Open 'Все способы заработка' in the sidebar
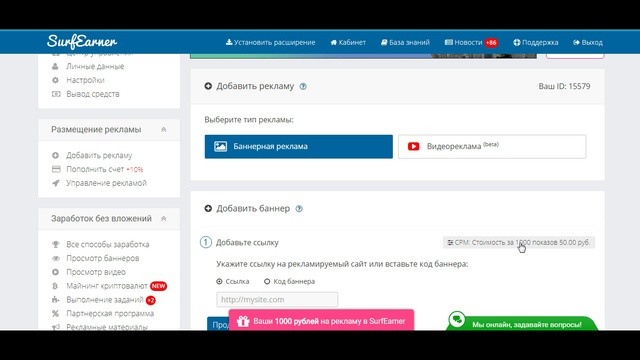 pos(108,244)
